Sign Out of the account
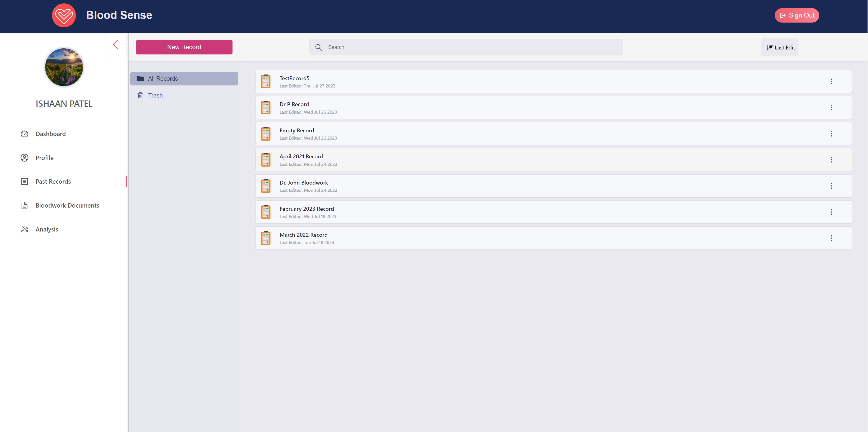The width and height of the screenshot is (868, 432). (x=797, y=15)
